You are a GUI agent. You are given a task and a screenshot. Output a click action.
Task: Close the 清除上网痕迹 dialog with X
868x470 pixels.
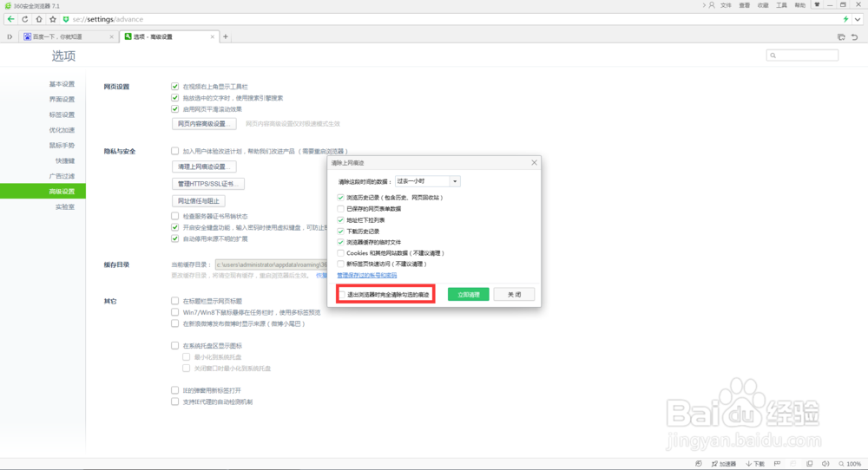coord(534,162)
